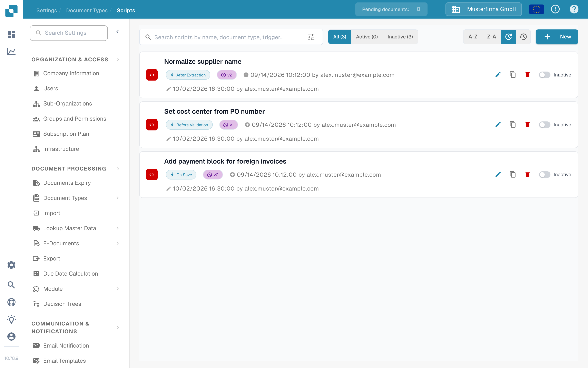Filter to Inactive (3) scripts
The height and width of the screenshot is (368, 588).
[400, 37]
